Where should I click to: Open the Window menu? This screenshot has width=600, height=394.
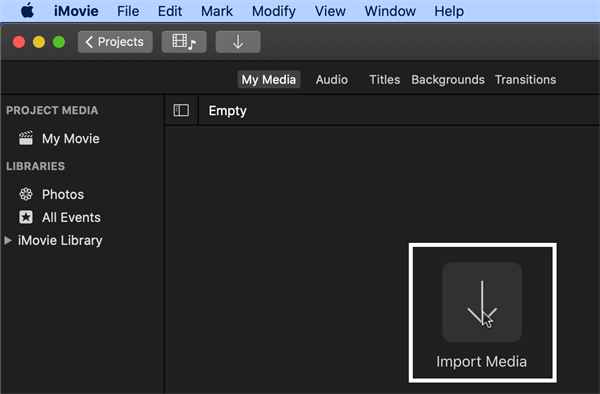390,11
